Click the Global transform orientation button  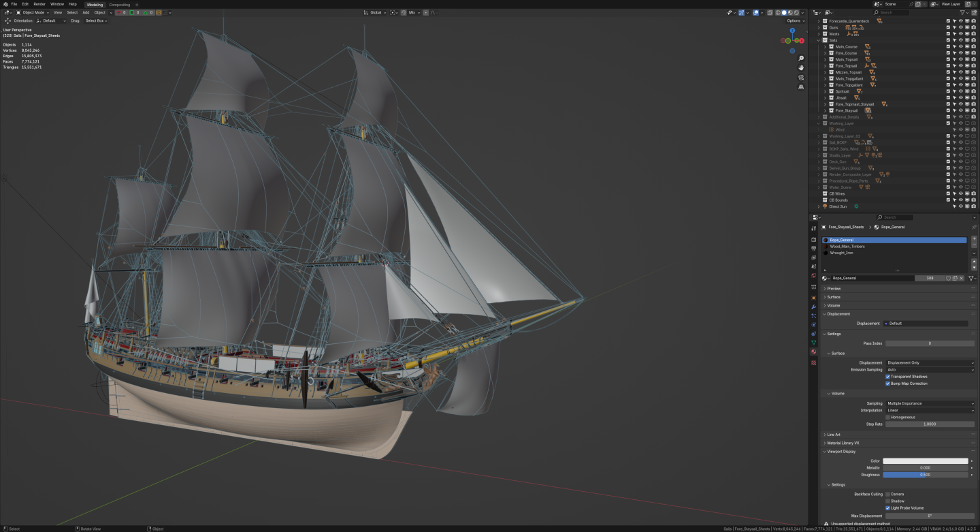click(375, 12)
